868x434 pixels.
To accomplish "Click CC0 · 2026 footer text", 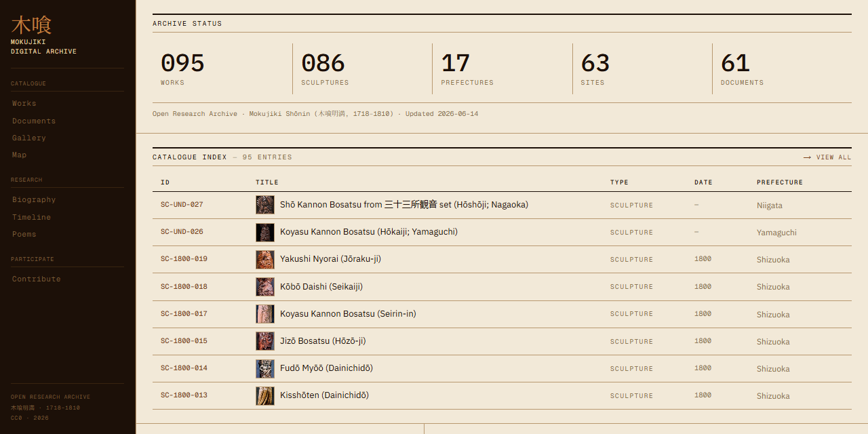I will [x=30, y=418].
